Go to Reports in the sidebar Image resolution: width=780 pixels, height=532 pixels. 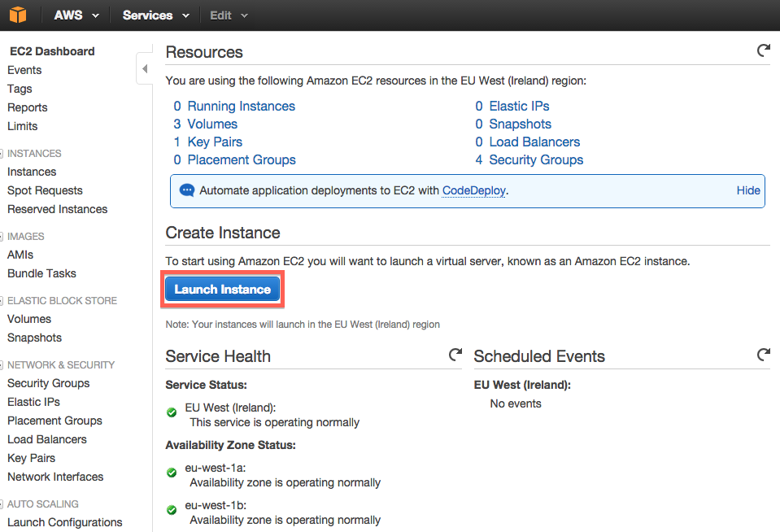coord(28,107)
